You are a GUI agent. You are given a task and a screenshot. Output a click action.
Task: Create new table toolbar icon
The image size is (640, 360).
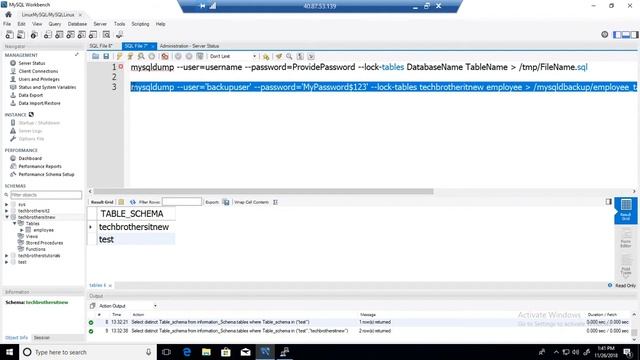point(59,35)
